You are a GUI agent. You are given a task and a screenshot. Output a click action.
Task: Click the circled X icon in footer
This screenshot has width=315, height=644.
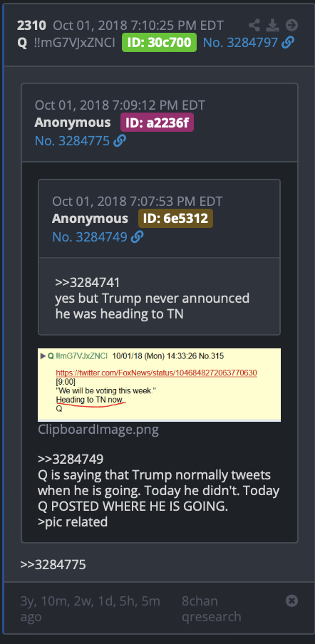click(x=291, y=601)
